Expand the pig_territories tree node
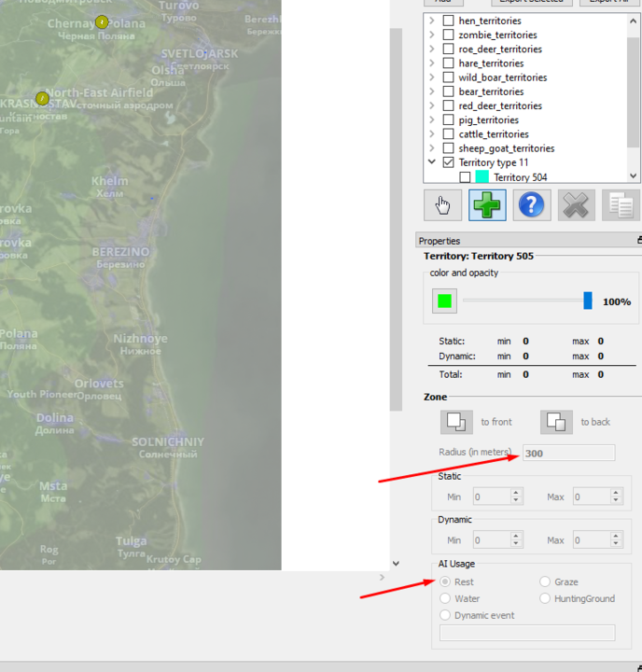This screenshot has width=642, height=672. click(432, 119)
